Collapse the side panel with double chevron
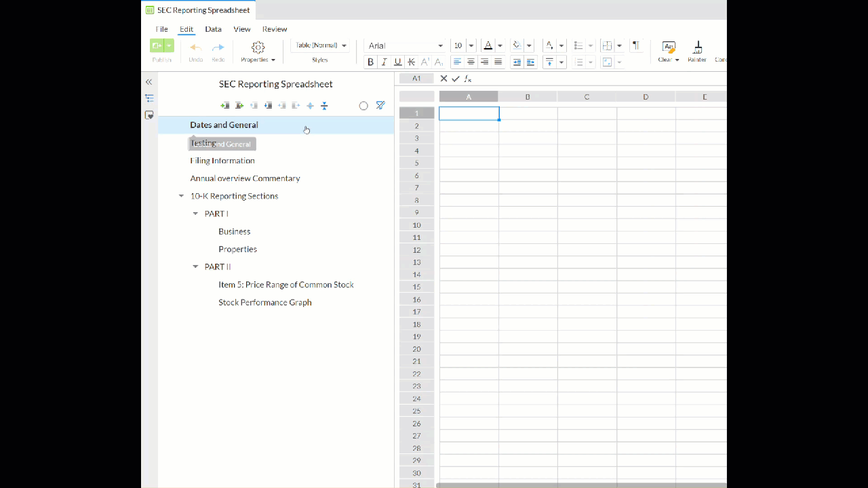This screenshot has width=868, height=488. tap(149, 82)
